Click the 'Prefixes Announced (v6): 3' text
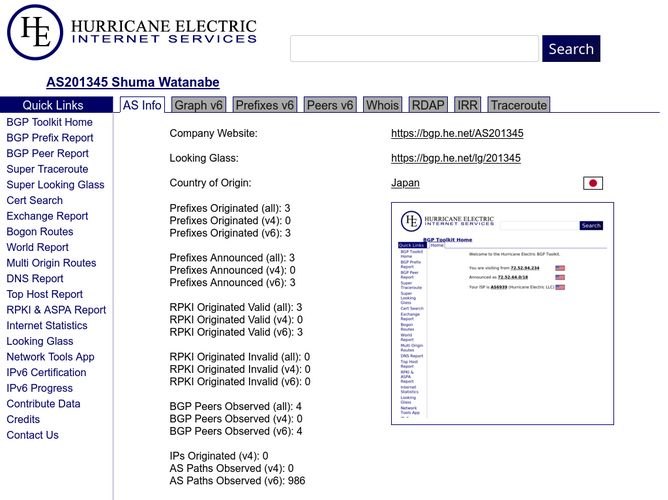Viewport: 668px width, 500px height. (232, 283)
